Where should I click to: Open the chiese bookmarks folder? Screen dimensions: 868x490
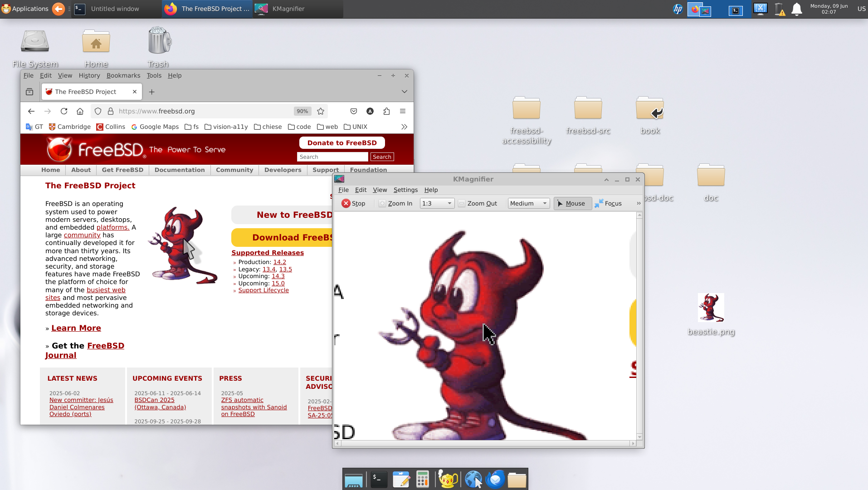[268, 127]
